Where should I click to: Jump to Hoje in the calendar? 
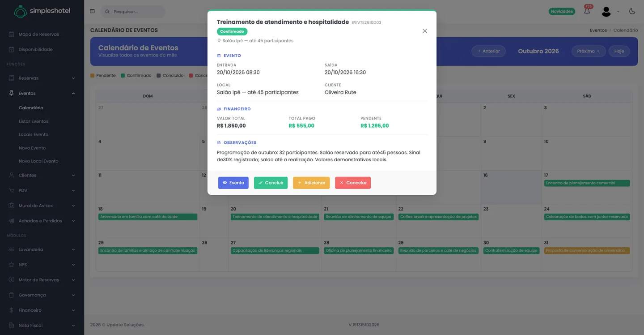coord(619,51)
